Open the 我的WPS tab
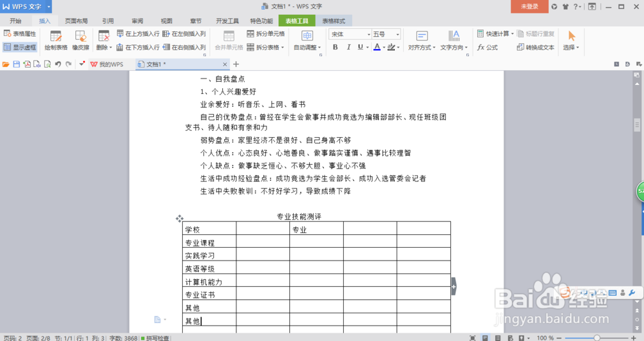Image resolution: width=644 pixels, height=341 pixels. [106, 64]
